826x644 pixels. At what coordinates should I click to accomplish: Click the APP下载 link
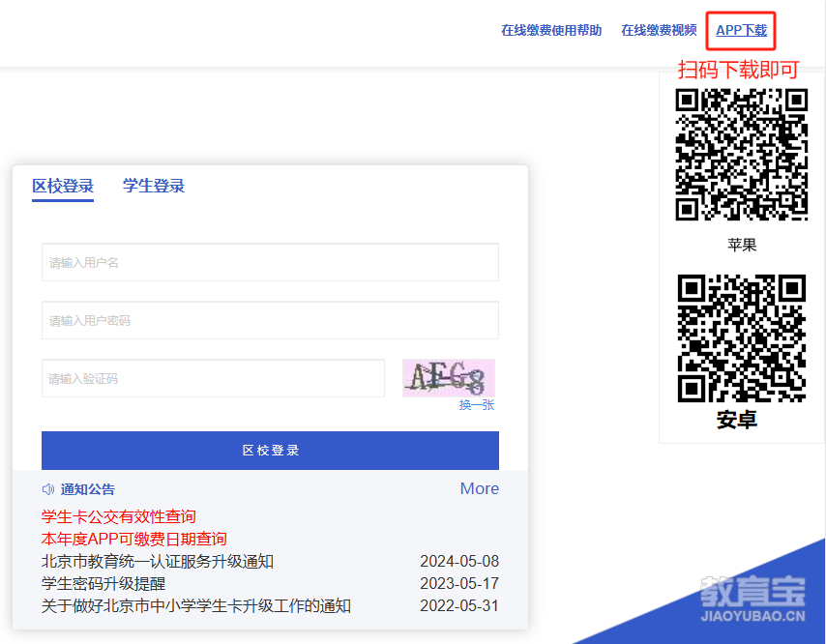[x=741, y=31]
